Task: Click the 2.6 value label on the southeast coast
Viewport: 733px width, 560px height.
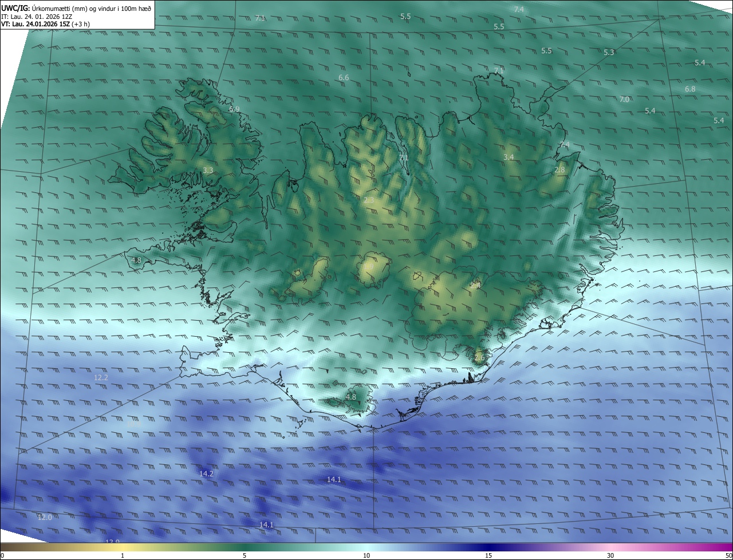Action: point(479,358)
